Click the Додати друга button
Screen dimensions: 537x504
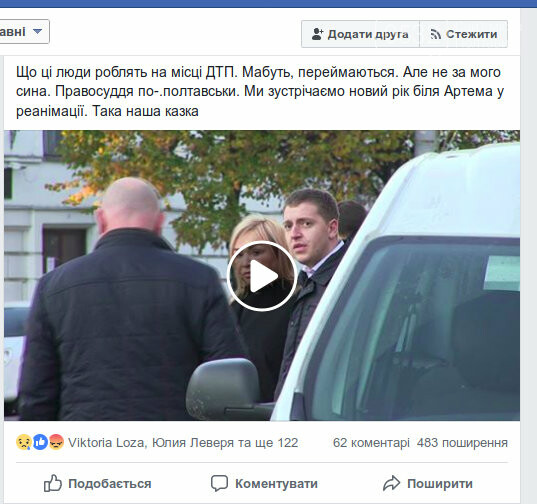[x=360, y=34]
